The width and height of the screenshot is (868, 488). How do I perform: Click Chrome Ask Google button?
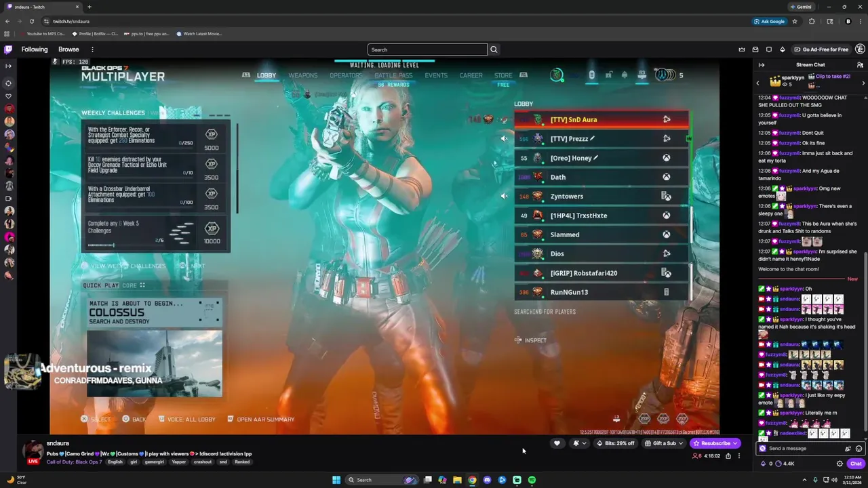pyautogui.click(x=769, y=21)
